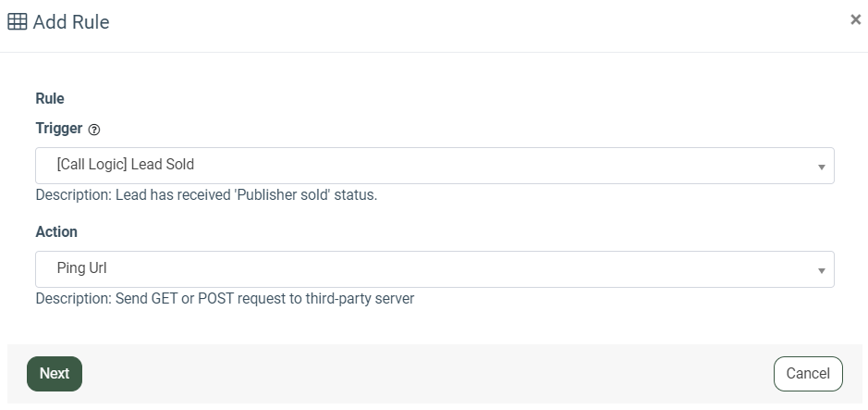
Task: Click the Add Rule dialog title text
Action: (x=71, y=22)
